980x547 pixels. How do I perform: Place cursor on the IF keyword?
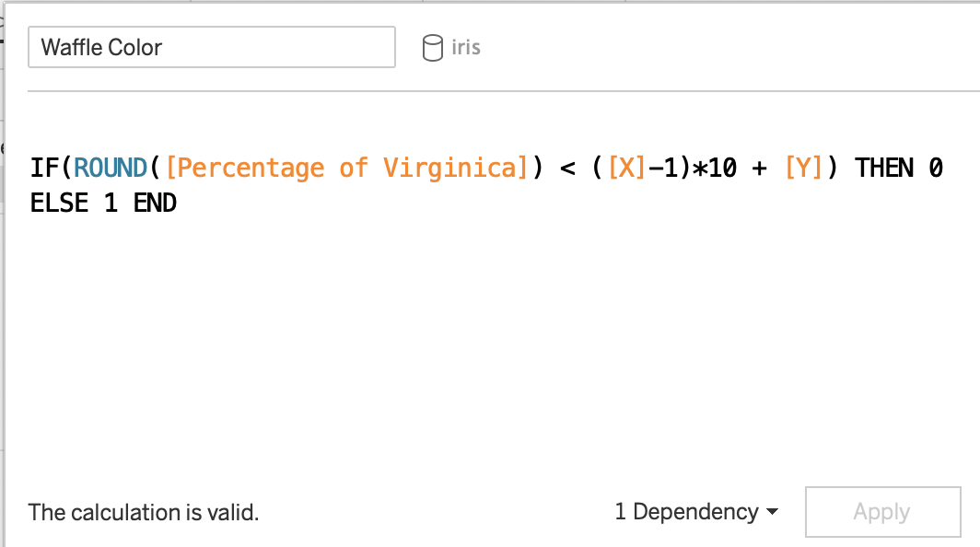[x=45, y=168]
